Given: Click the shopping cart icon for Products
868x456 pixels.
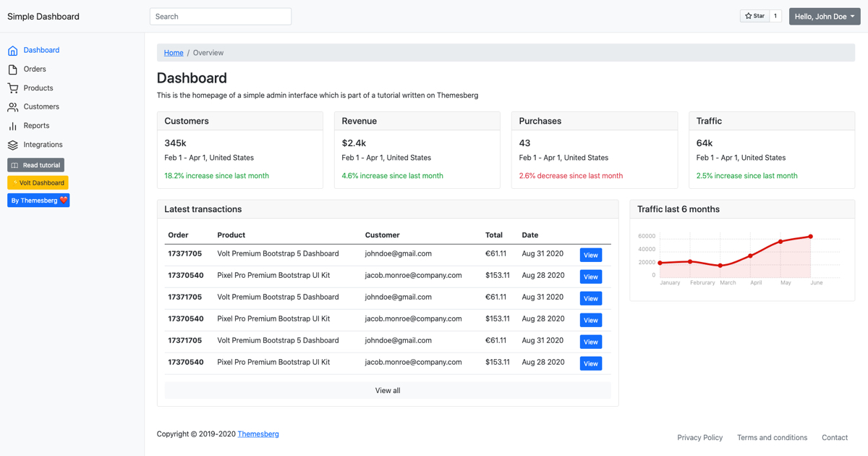Looking at the screenshot, I should pyautogui.click(x=12, y=88).
